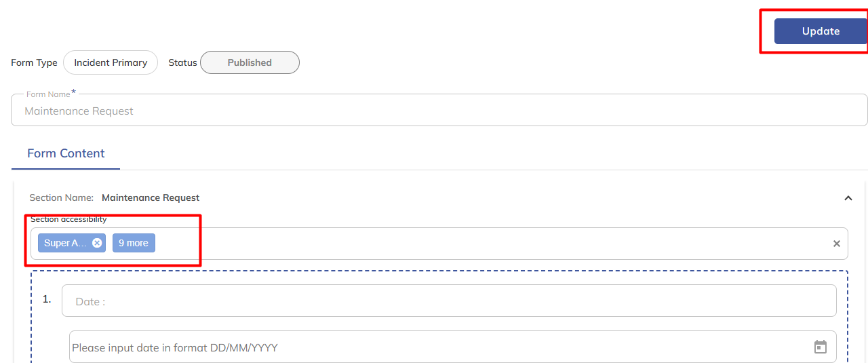Remove the Super A... chip with its x icon
This screenshot has height=363, width=868.
tap(97, 243)
